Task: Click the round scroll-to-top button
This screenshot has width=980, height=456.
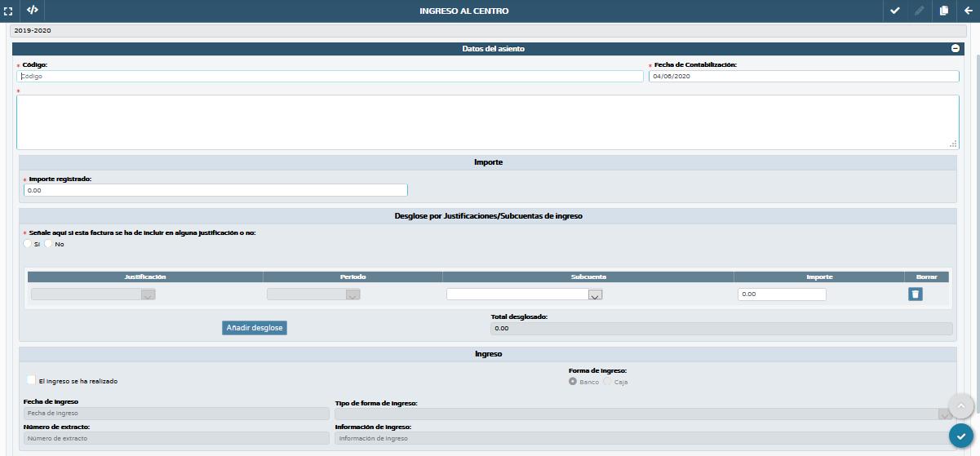Action: coord(961,406)
